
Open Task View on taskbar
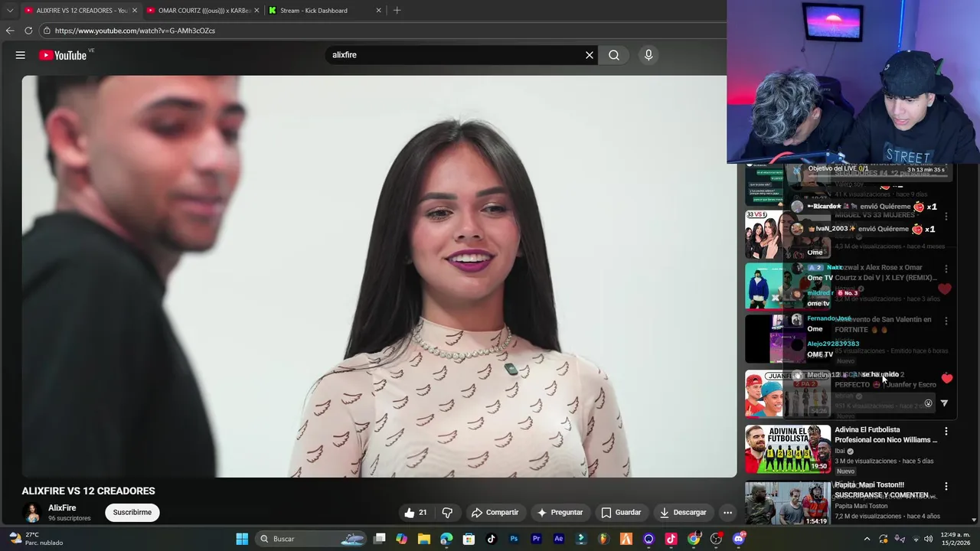tap(380, 539)
